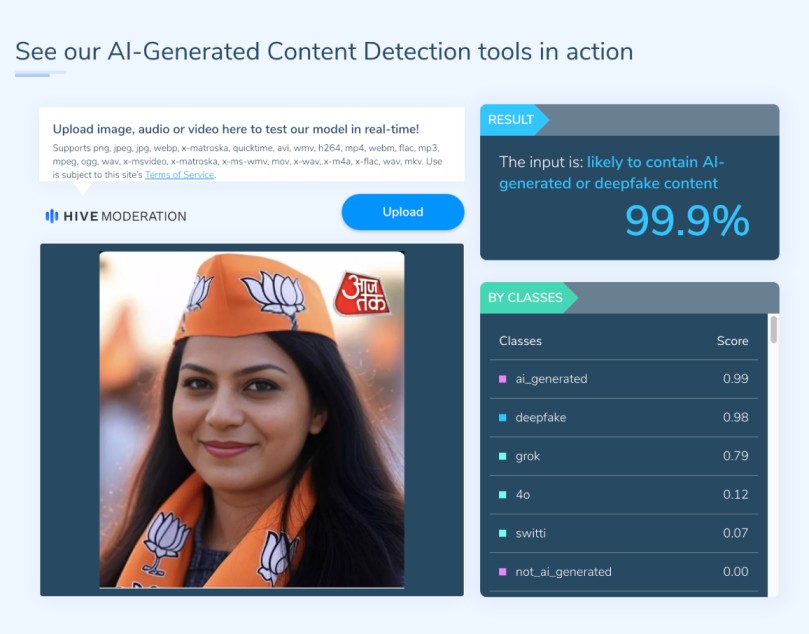The width and height of the screenshot is (809, 634).
Task: Click the Hive Moderation logo icon
Action: point(52,216)
